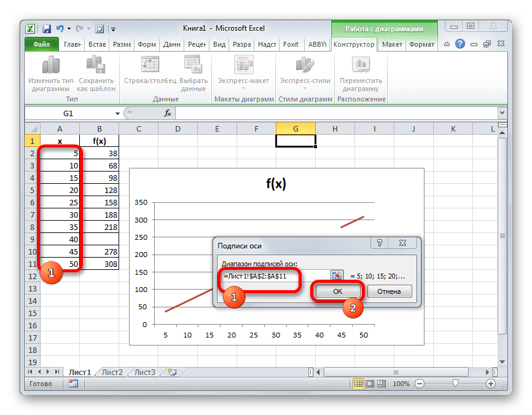
Task: Click the chart title f(x)
Action: coord(276,184)
